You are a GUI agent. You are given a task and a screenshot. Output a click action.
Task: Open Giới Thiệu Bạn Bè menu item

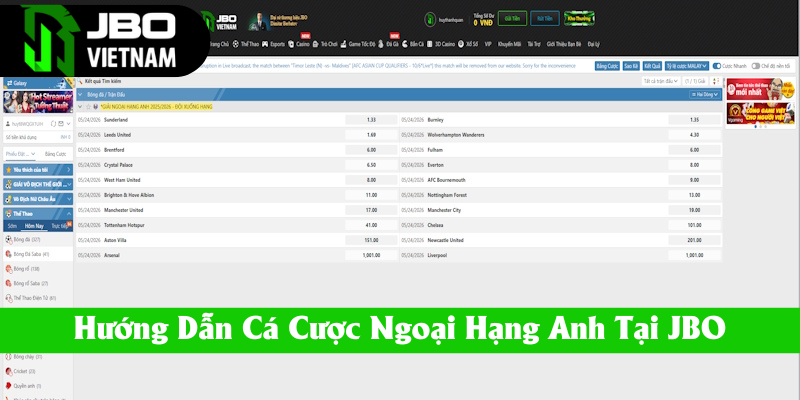(564, 44)
